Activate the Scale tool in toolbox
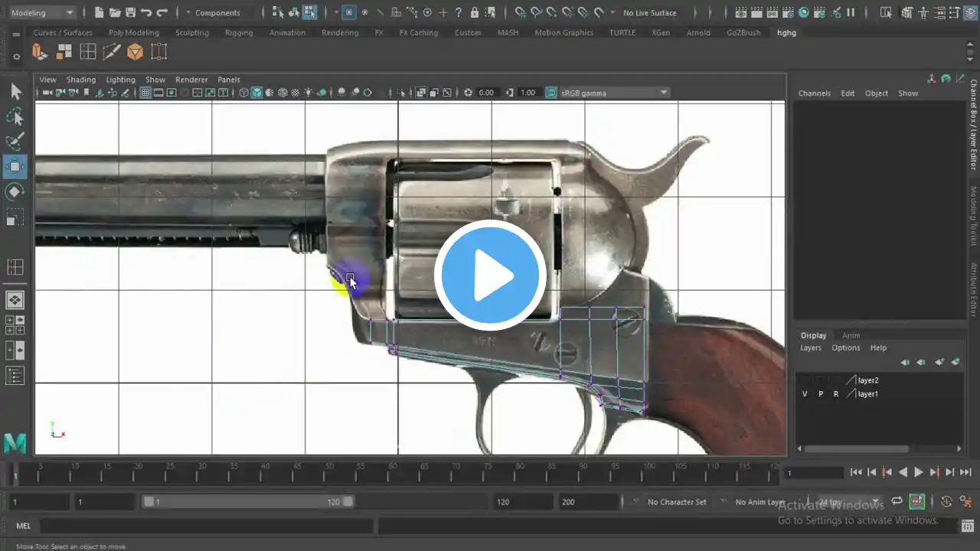The height and width of the screenshot is (551, 980). click(15, 218)
